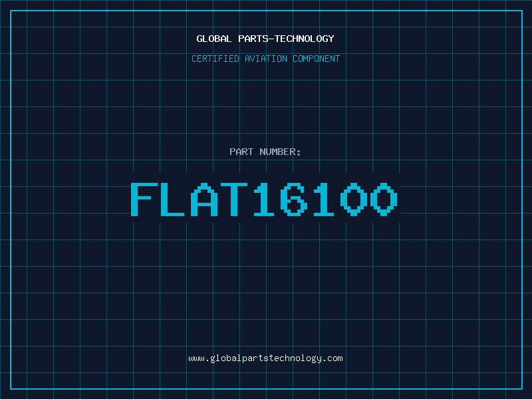Click the PART NUMBER: label
The height and width of the screenshot is (399, 532).
point(265,152)
